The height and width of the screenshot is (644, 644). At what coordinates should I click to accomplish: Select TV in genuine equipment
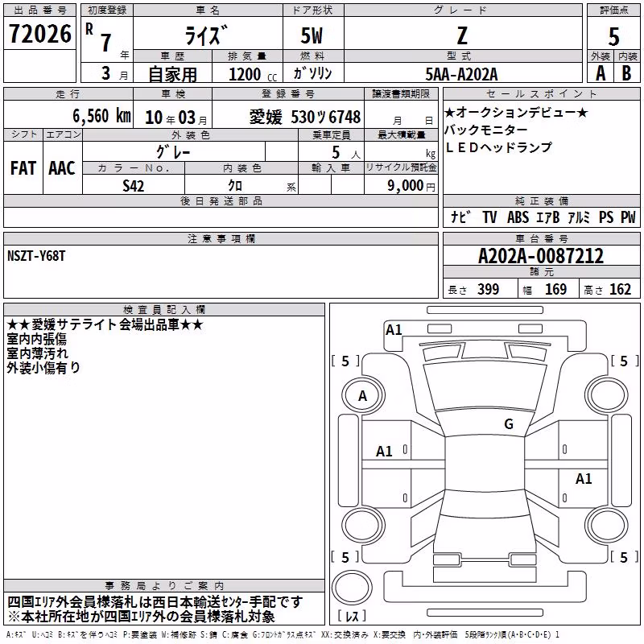pos(489,217)
